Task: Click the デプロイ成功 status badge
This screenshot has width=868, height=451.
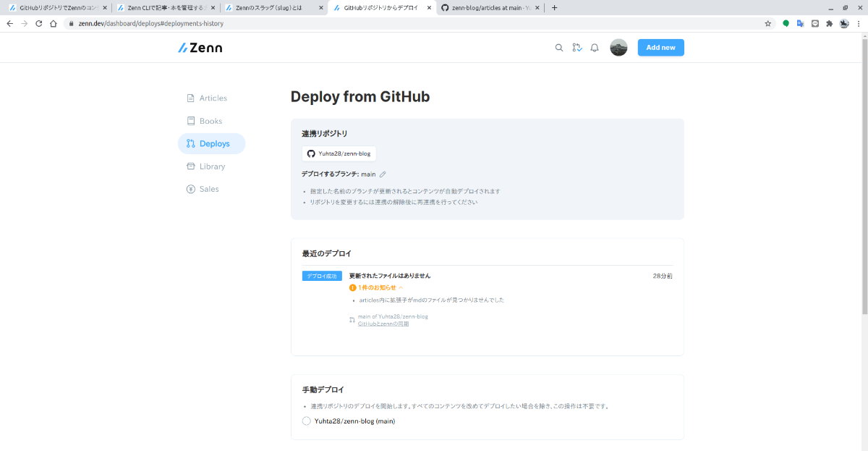Action: click(x=322, y=276)
